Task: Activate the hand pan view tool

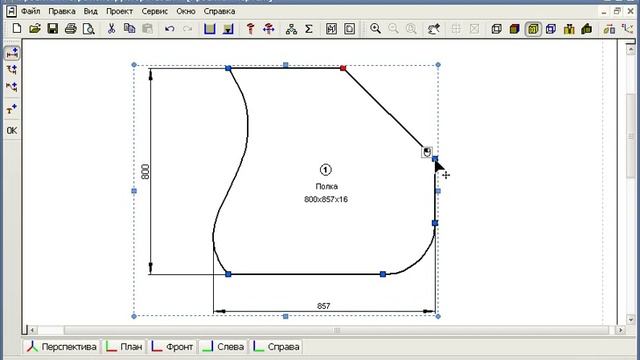Action: (x=433, y=29)
